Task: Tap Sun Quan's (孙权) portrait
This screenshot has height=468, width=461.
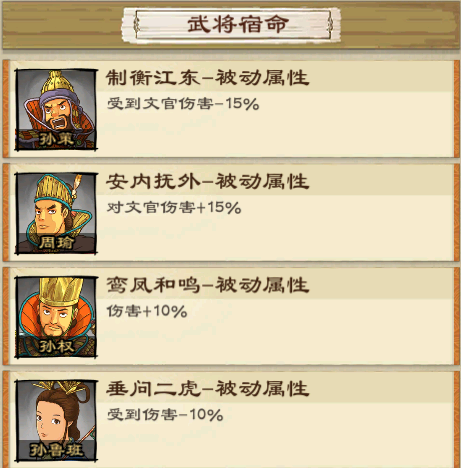Action: coord(56,317)
